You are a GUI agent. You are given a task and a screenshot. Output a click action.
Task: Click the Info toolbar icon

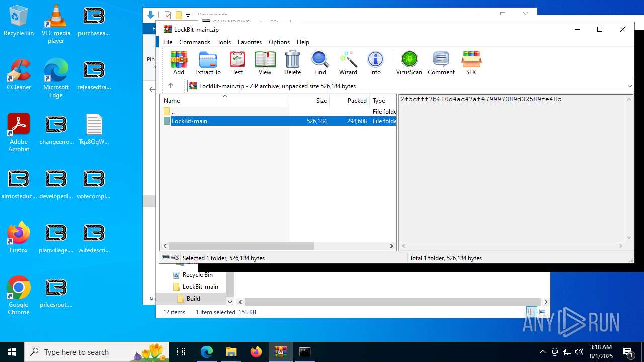(x=375, y=63)
